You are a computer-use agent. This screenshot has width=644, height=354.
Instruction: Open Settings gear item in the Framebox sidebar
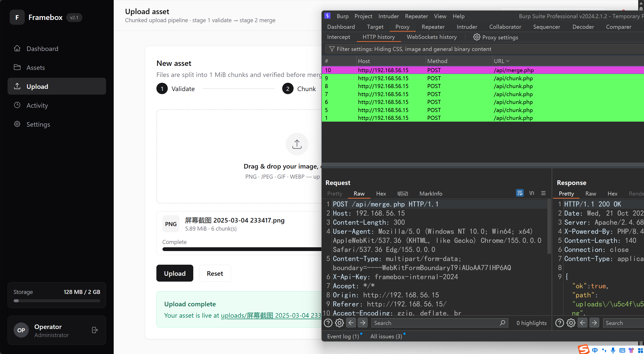point(57,124)
